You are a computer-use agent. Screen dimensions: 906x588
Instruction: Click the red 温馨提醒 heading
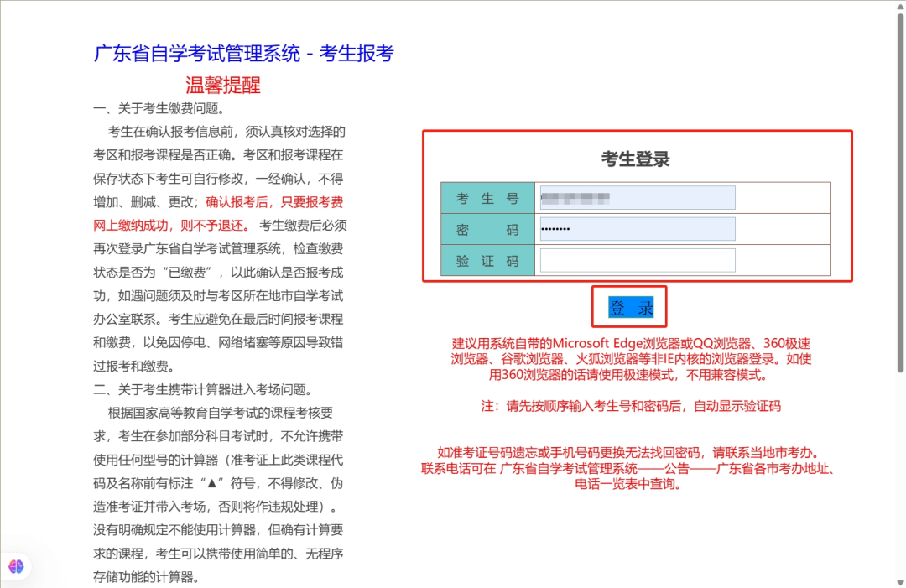221,85
